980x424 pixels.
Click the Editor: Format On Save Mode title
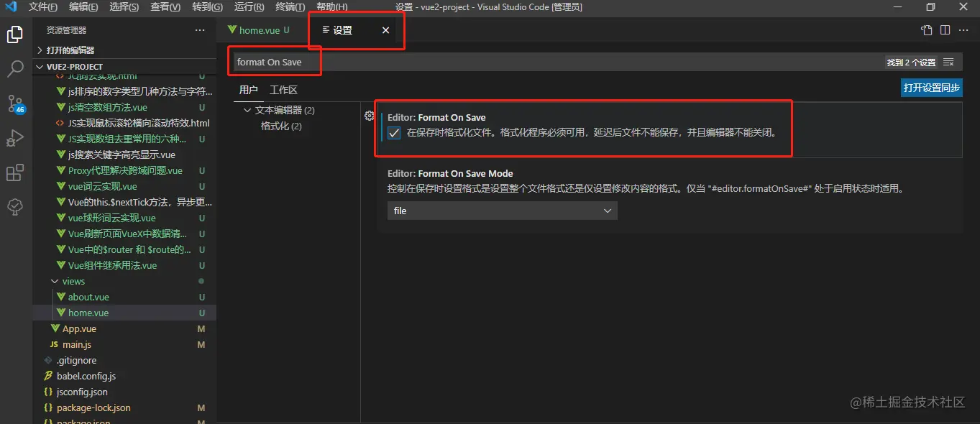point(450,173)
